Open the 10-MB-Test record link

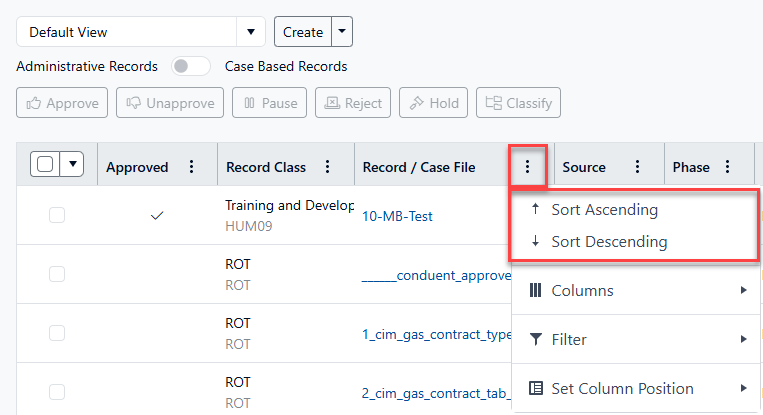point(397,215)
